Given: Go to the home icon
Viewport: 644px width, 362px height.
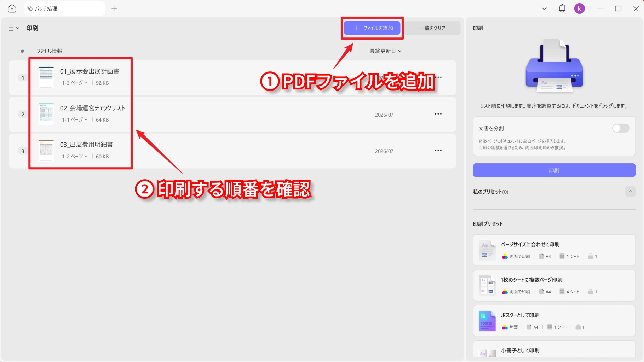Looking at the screenshot, I should (x=12, y=8).
